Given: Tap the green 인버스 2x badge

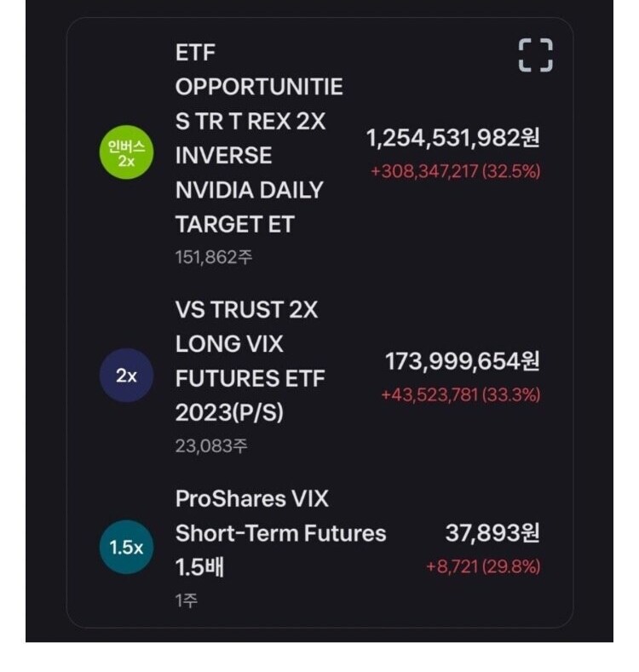Looking at the screenshot, I should coord(126,154).
